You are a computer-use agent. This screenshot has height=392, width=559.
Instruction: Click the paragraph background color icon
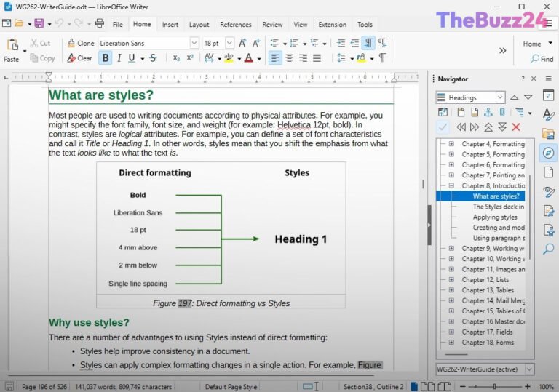point(361,57)
